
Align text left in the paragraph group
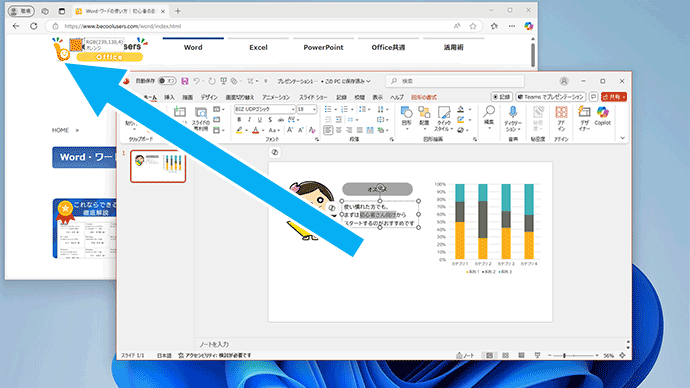point(328,130)
